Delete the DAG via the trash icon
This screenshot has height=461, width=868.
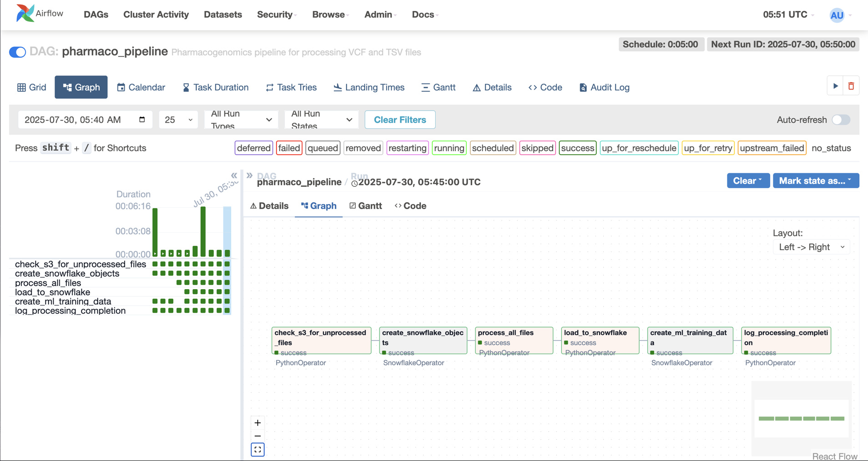tap(851, 86)
